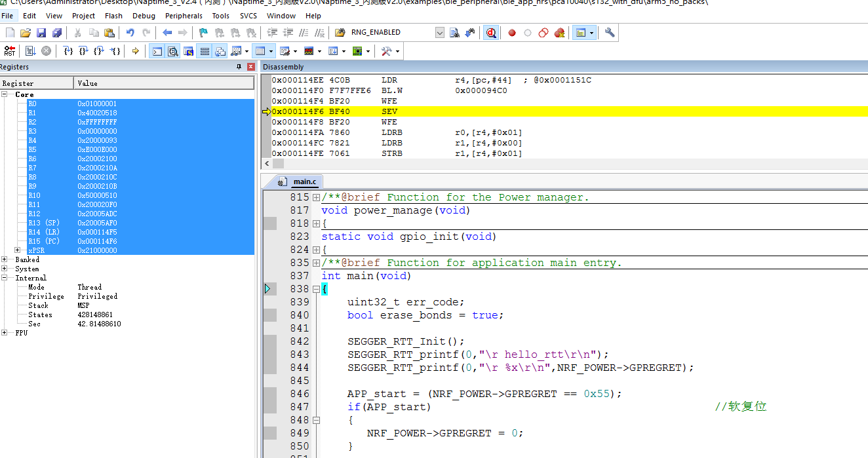The height and width of the screenshot is (458, 868).
Task: Create a new file via toolbar icon
Action: (x=10, y=32)
